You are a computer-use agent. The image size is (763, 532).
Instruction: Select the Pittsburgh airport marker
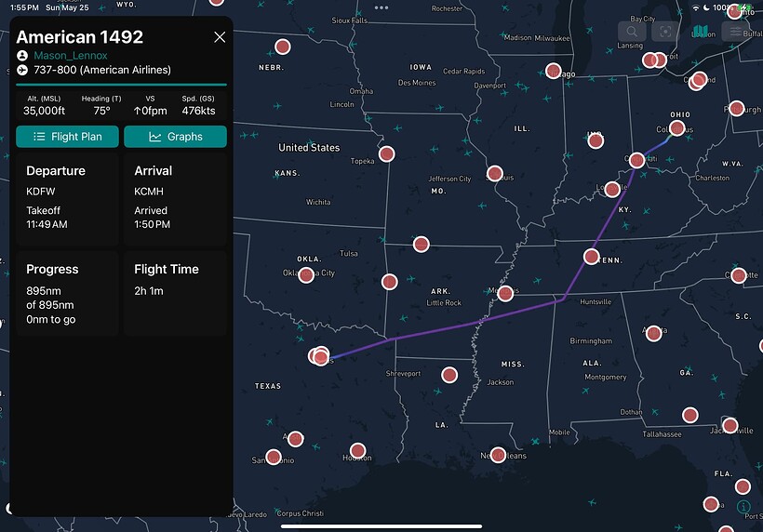tap(736, 108)
